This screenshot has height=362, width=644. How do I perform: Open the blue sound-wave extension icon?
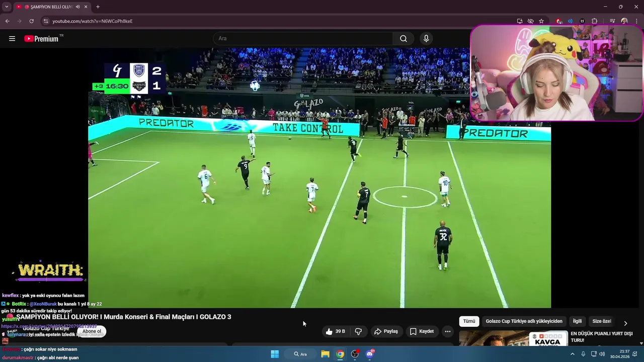click(x=570, y=21)
